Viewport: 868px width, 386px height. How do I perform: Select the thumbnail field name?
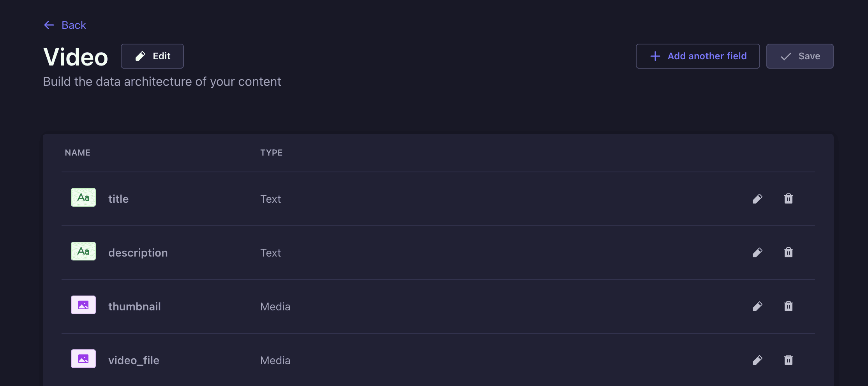point(134,306)
